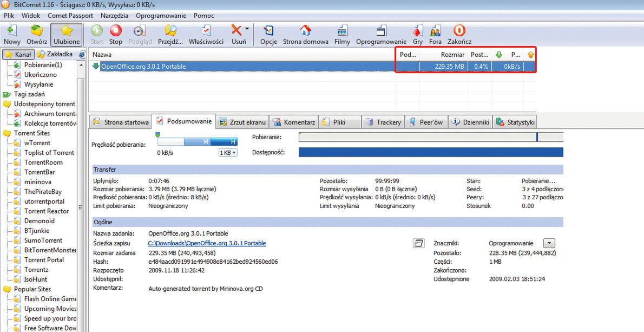Screen dimensions: 644x332
Task: Toggle the Ulubione favorites star button
Action: [x=66, y=35]
